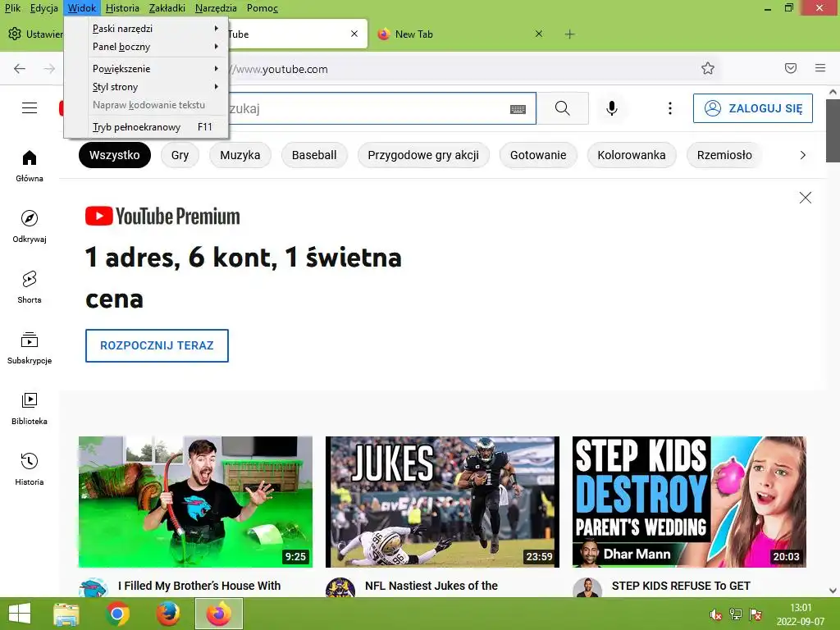Dismiss the YouTube Premium banner
Viewport: 840px width, 630px height.
[x=806, y=198]
